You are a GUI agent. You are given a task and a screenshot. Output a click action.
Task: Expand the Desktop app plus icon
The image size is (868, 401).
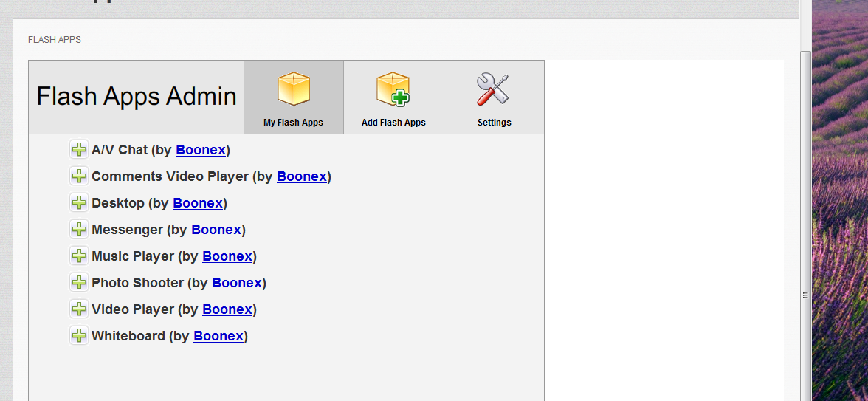[78, 203]
